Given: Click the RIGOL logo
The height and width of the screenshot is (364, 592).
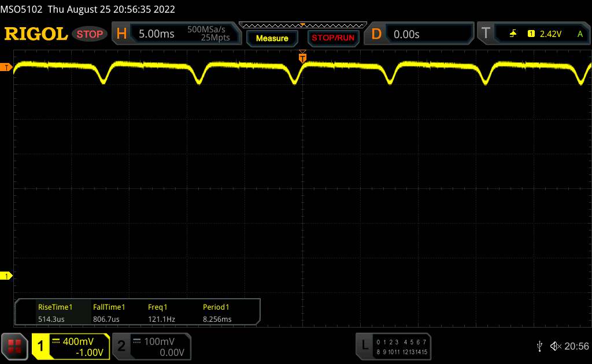Looking at the screenshot, I should [x=36, y=34].
